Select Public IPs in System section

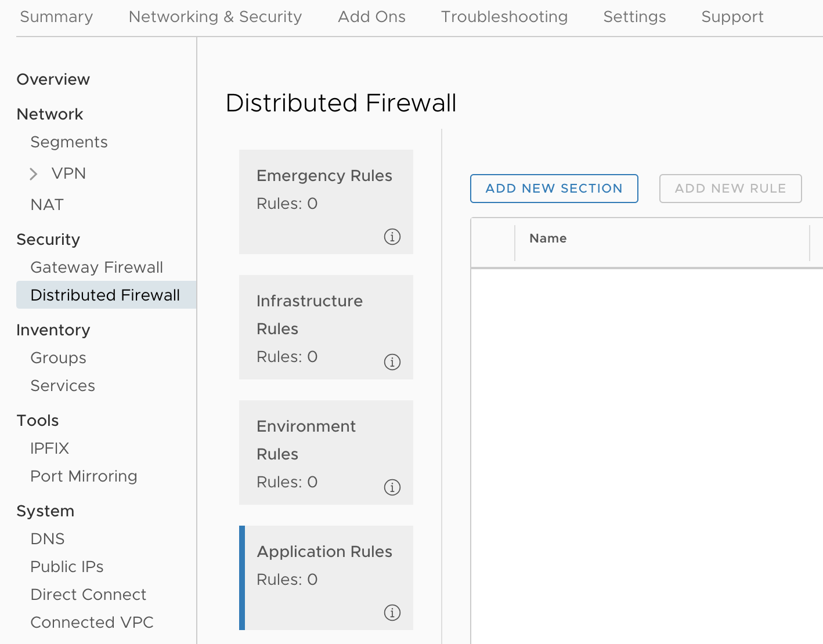point(67,567)
